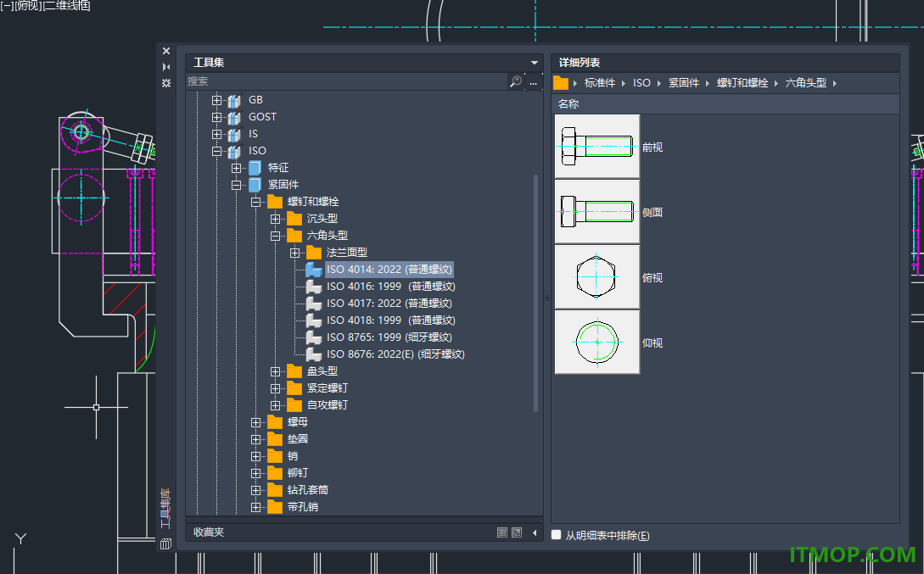This screenshot has height=574, width=924.
Task: Select ISO 4016: 1999 (普通螺纹) item
Action: point(390,287)
